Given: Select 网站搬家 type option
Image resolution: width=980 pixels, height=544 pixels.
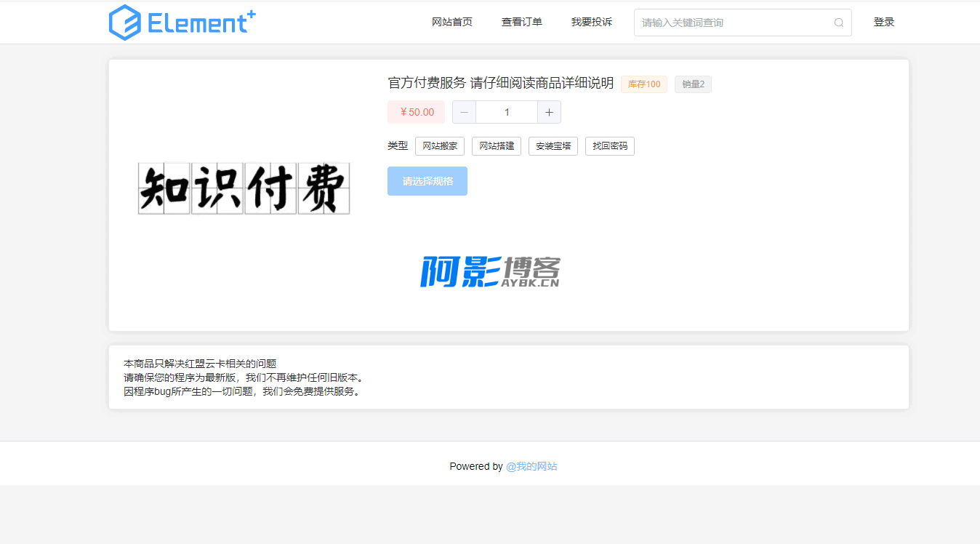Looking at the screenshot, I should point(440,146).
